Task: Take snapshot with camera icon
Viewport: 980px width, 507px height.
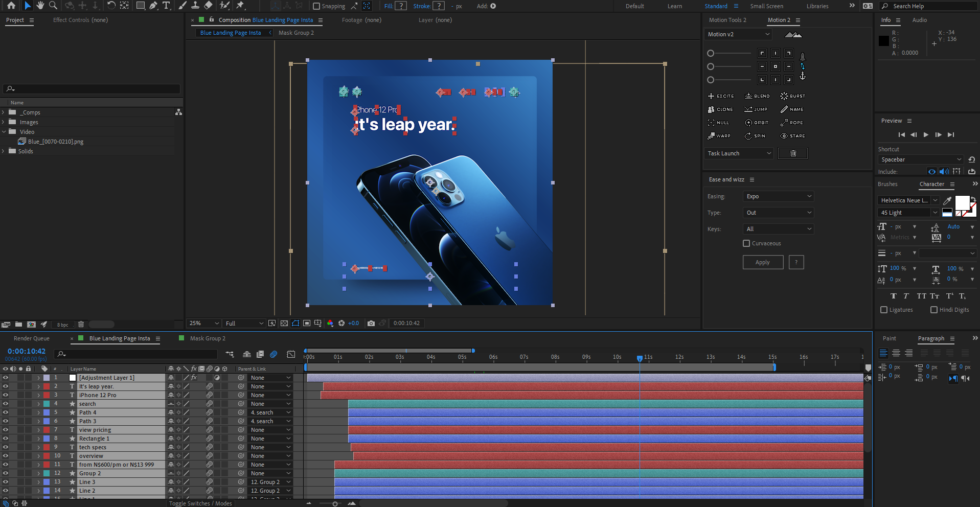Action: (x=371, y=324)
